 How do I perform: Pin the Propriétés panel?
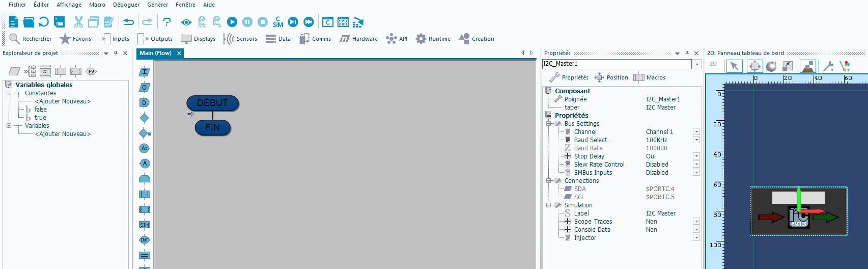point(687,53)
